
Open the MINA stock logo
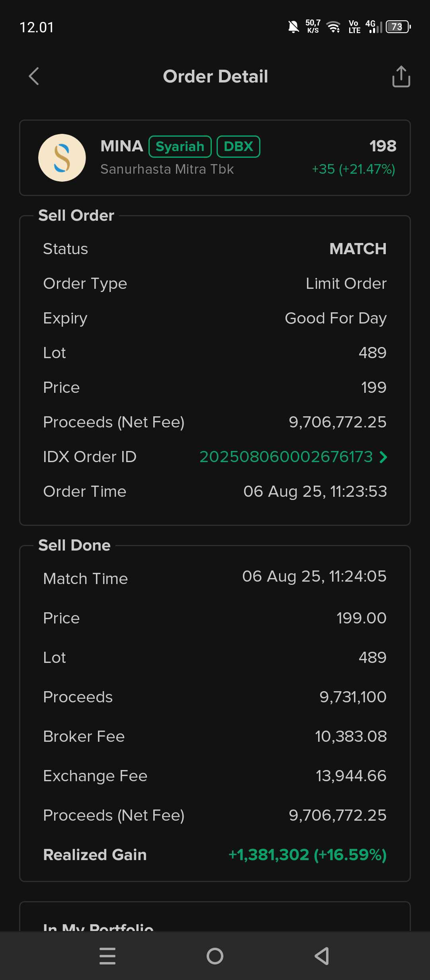coord(62,158)
